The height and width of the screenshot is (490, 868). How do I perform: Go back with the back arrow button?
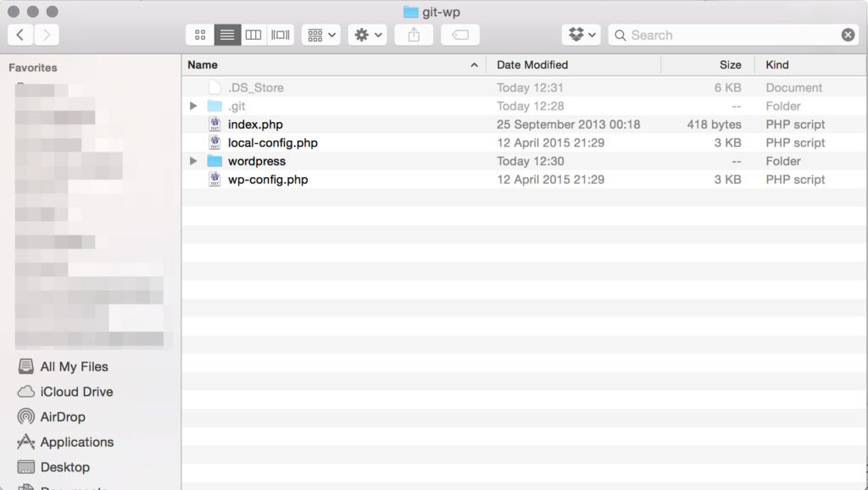coord(20,35)
